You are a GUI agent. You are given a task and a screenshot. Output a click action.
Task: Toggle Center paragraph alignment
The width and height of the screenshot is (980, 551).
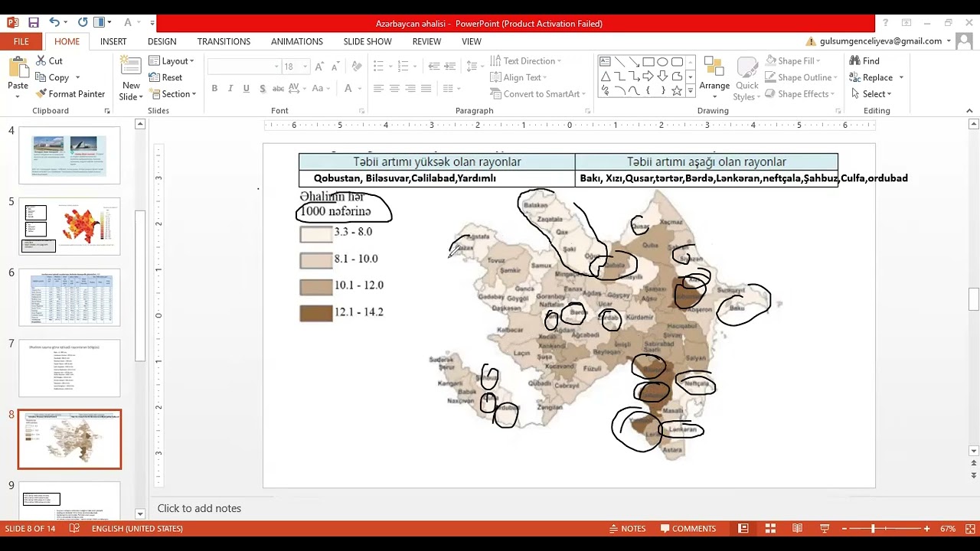[394, 89]
